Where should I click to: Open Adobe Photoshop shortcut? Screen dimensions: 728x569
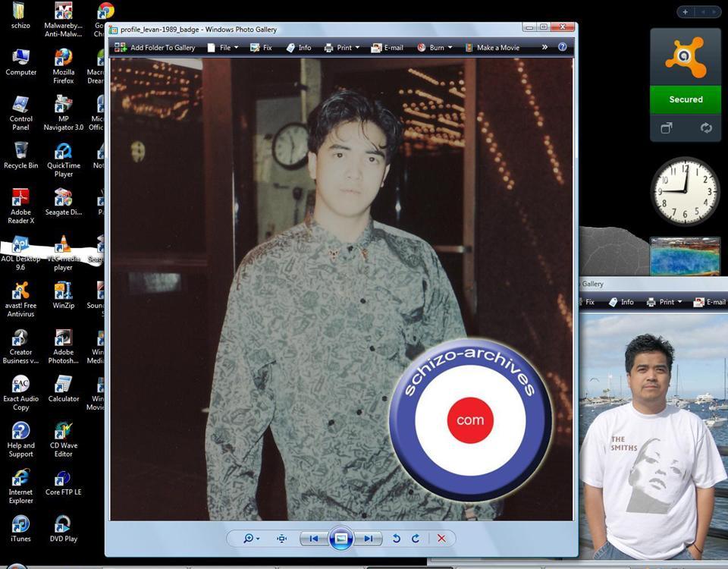pyautogui.click(x=64, y=347)
